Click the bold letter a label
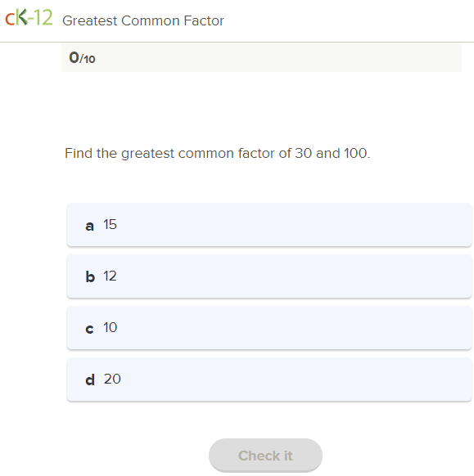Image resolution: width=474 pixels, height=476 pixels. click(89, 227)
